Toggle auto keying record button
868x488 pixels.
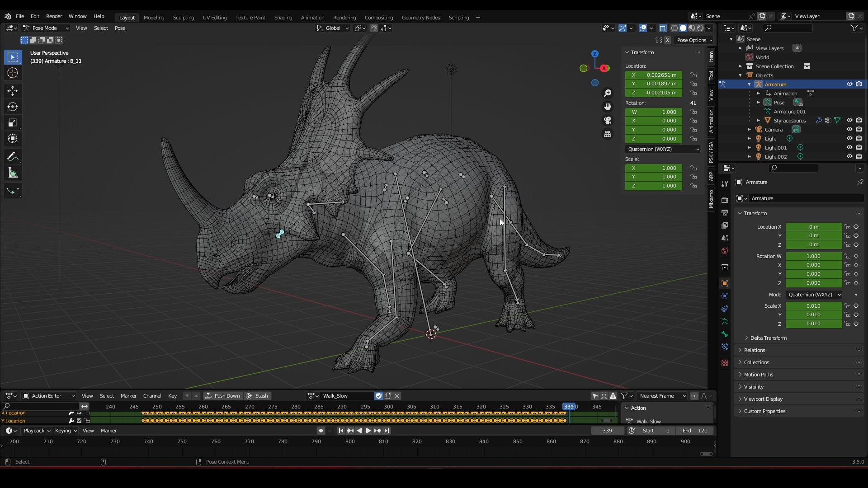(321, 431)
